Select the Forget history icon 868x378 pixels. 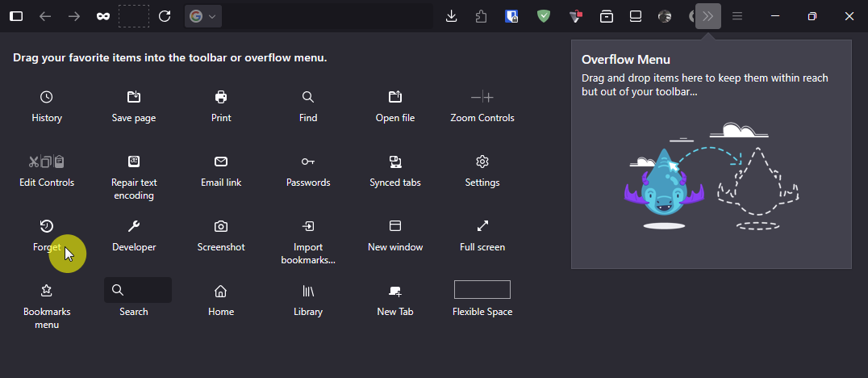pos(47,226)
